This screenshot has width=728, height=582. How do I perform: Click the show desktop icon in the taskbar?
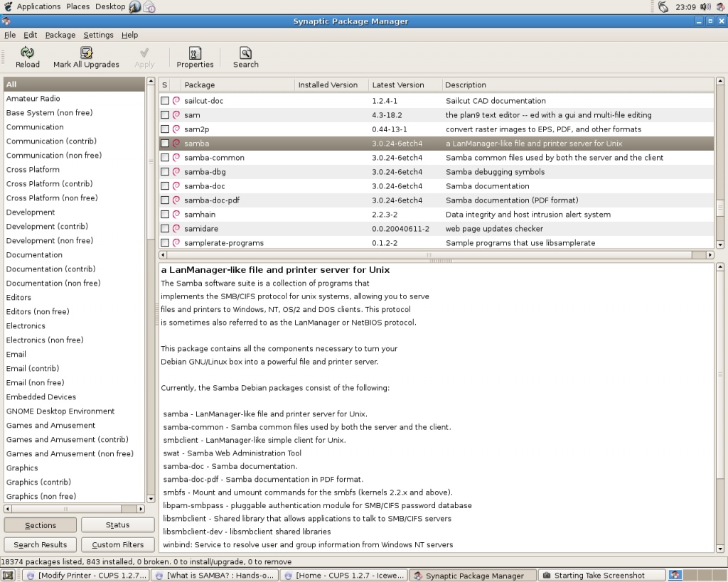pyautogui.click(x=7, y=576)
